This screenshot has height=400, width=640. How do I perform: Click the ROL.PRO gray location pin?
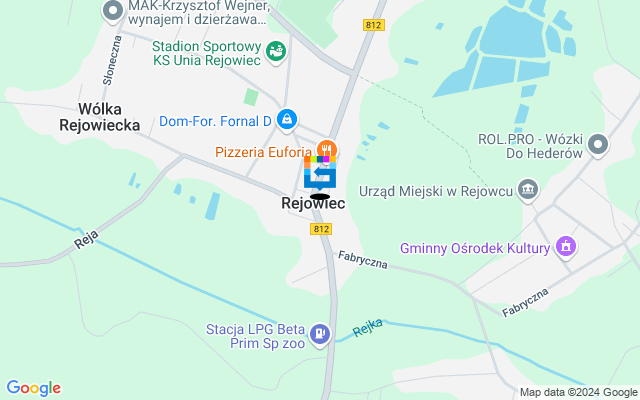[598, 145]
